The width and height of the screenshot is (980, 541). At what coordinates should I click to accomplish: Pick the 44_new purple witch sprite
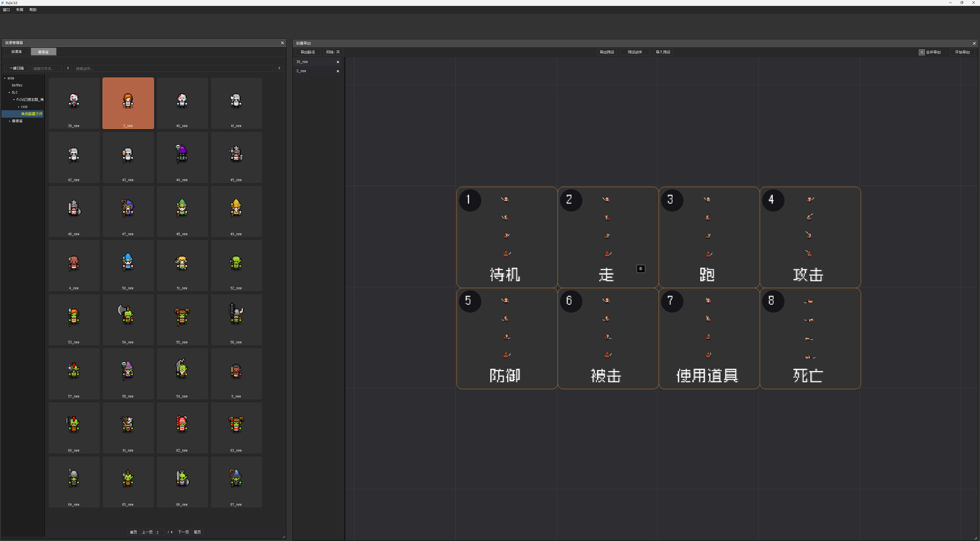pyautogui.click(x=182, y=157)
